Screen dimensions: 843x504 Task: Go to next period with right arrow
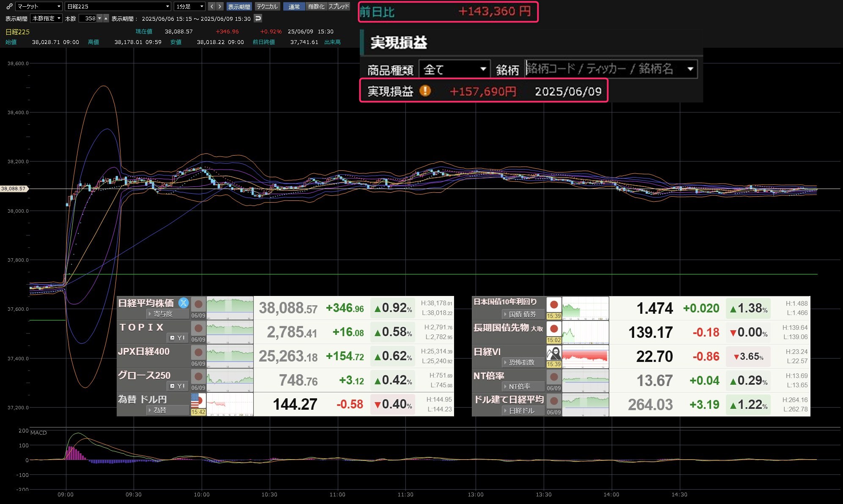pos(220,6)
